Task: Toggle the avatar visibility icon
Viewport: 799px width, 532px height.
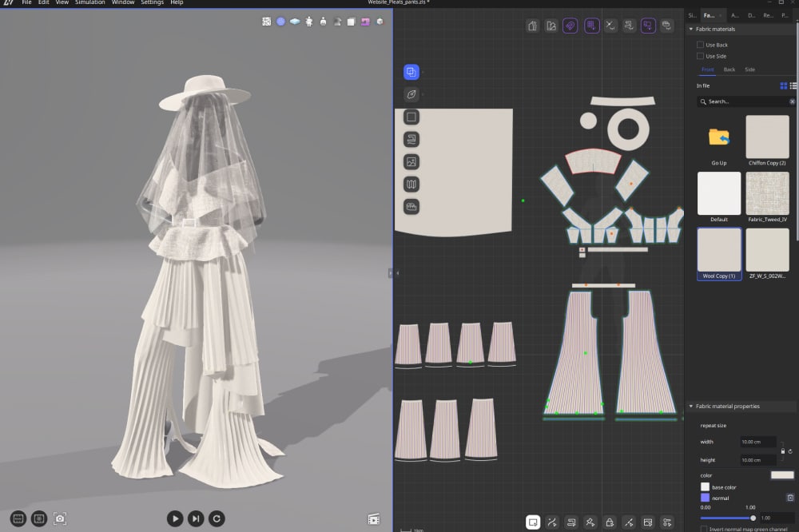Action: pos(309,22)
